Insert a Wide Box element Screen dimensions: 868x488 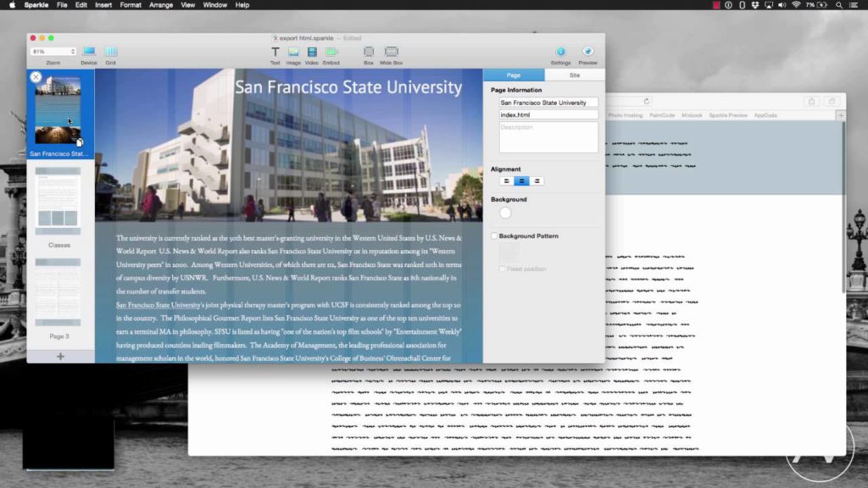pyautogui.click(x=391, y=53)
